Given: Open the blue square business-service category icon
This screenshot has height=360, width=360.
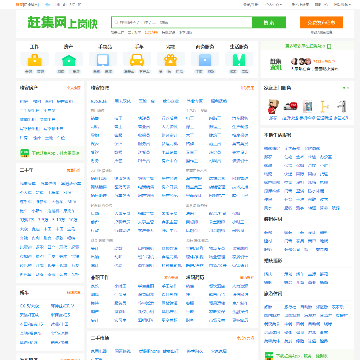Looking at the screenshot, I should (205, 60).
